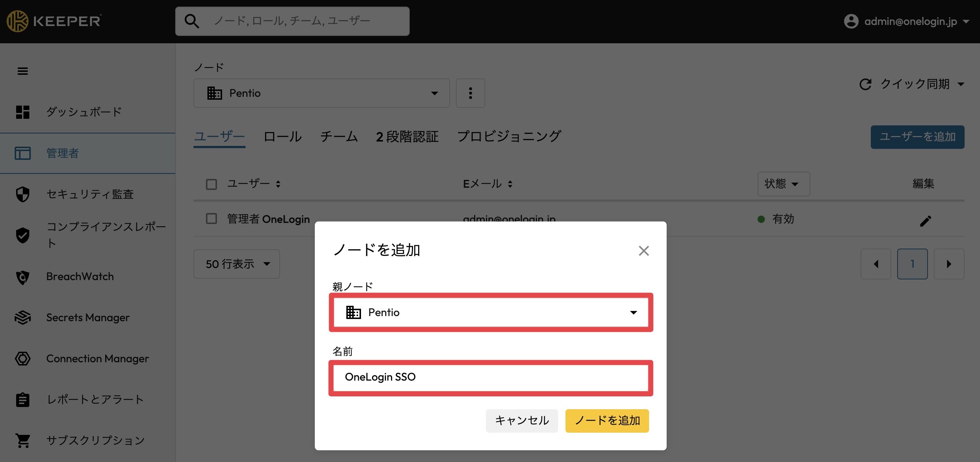Sort by Eメール column

pos(488,184)
